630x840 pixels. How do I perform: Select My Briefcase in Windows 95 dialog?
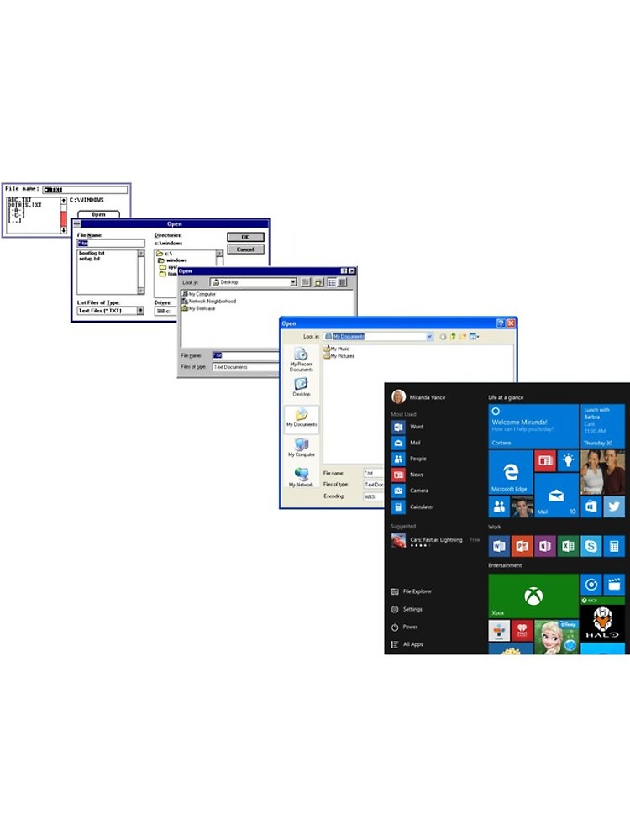pyautogui.click(x=198, y=308)
